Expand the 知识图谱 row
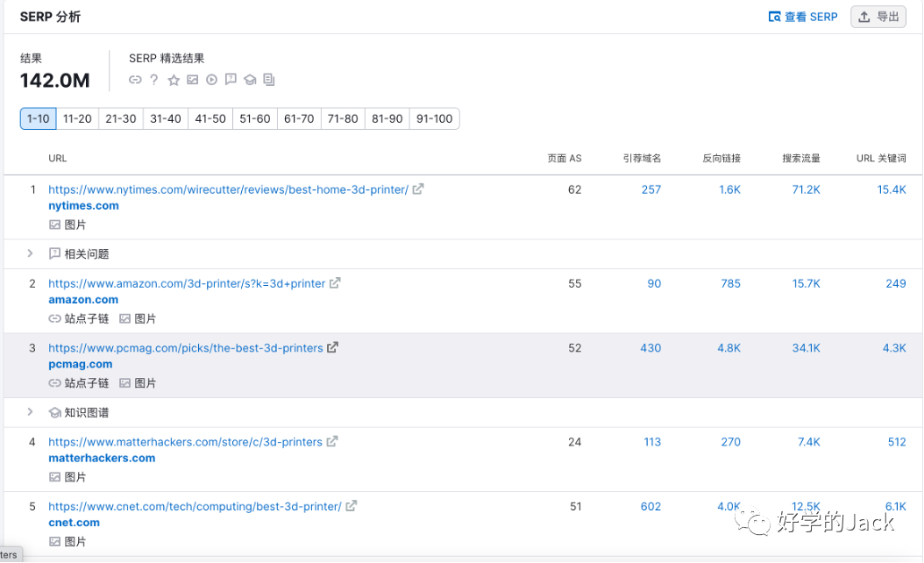Screen dimensions: 924x563 [x=30, y=412]
